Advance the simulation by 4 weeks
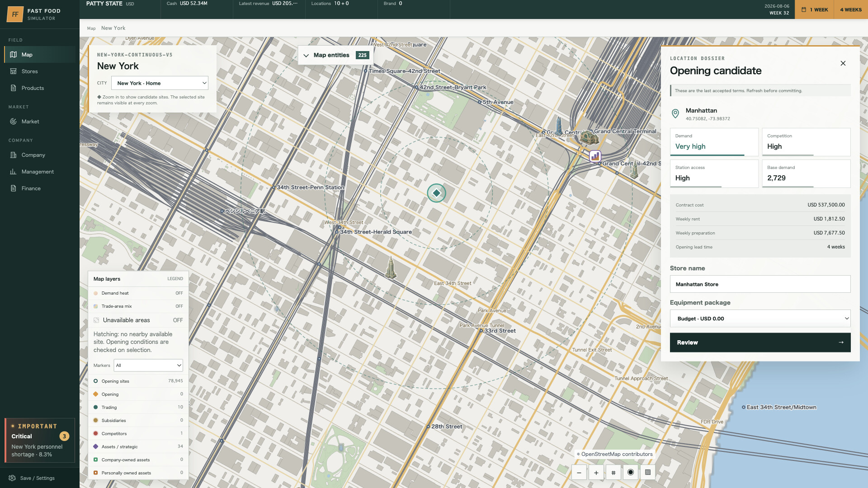 tap(850, 9)
